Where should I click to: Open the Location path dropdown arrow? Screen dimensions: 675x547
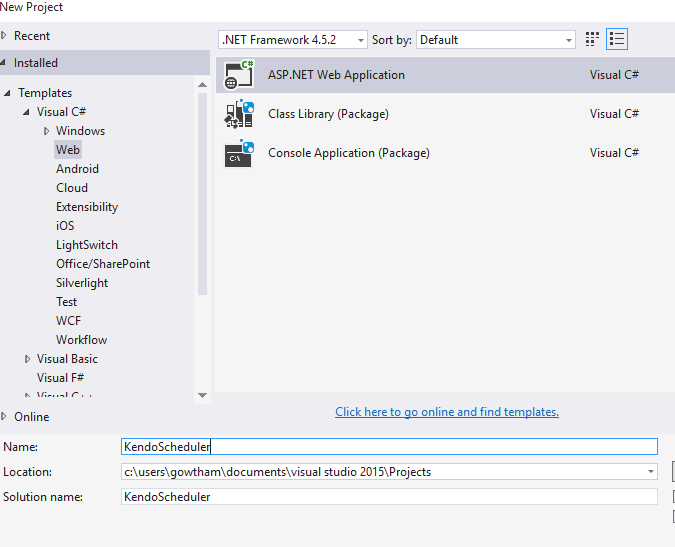pyautogui.click(x=650, y=472)
